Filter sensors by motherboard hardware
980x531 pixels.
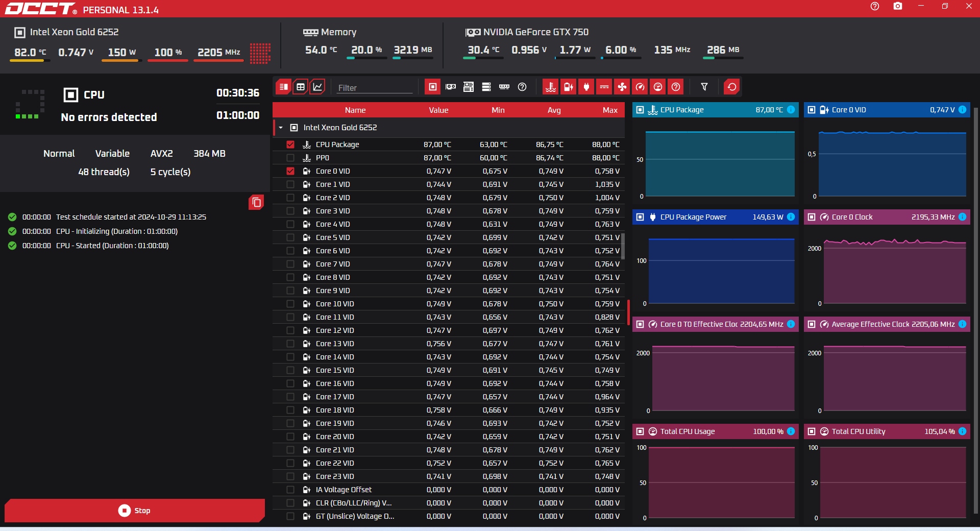(469, 87)
